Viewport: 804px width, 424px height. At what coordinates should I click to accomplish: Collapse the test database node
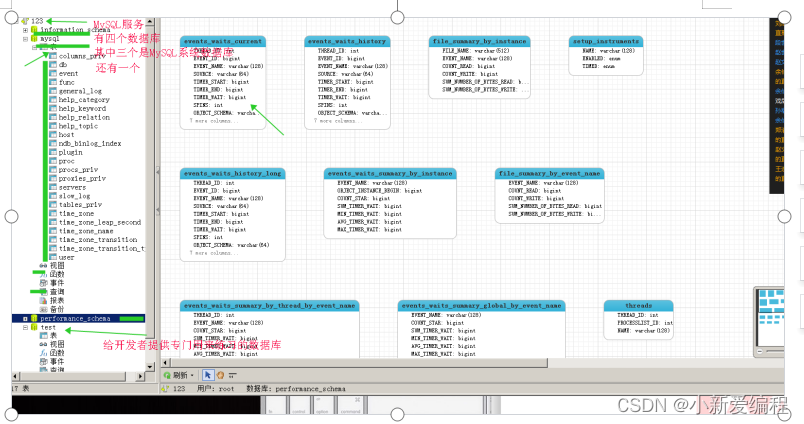(x=25, y=327)
